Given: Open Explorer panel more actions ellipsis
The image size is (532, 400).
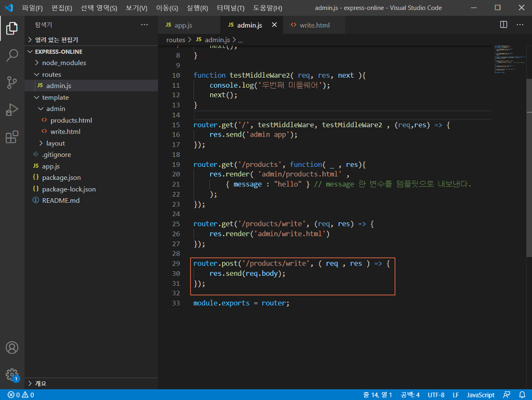Looking at the screenshot, I should click(x=144, y=25).
